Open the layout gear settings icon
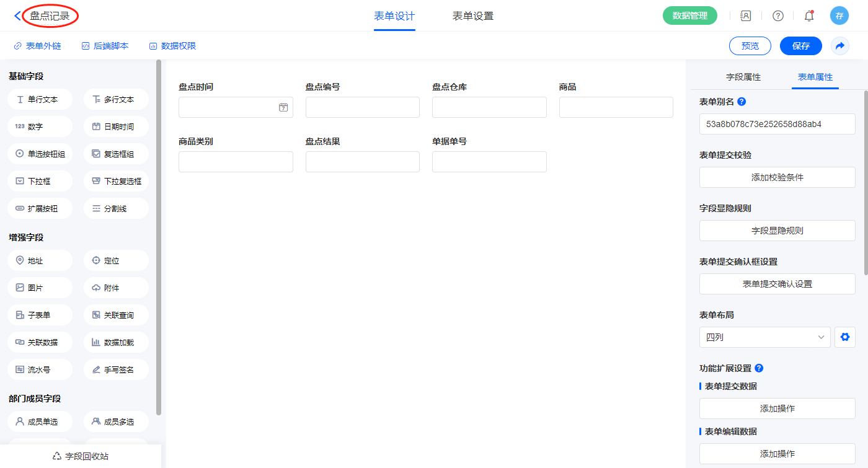The width and height of the screenshot is (868, 468). (844, 337)
